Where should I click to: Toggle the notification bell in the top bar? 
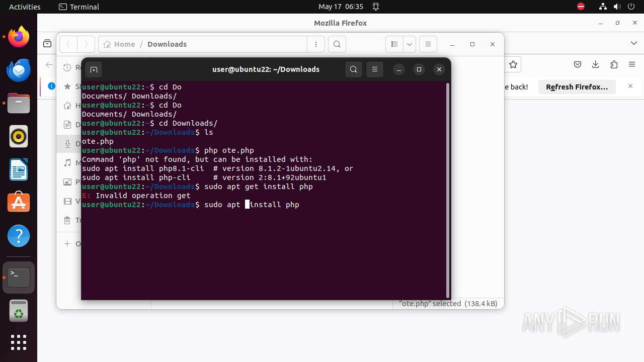376,7
